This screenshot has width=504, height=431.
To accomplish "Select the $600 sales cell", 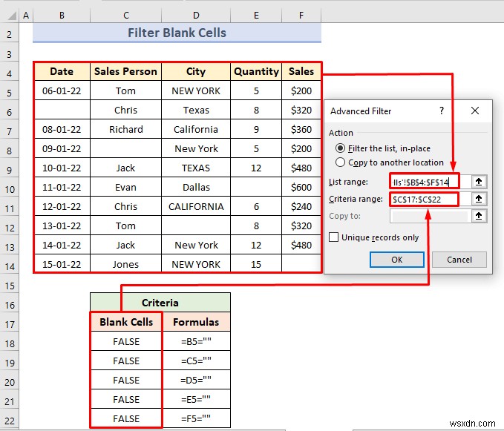I will click(301, 187).
